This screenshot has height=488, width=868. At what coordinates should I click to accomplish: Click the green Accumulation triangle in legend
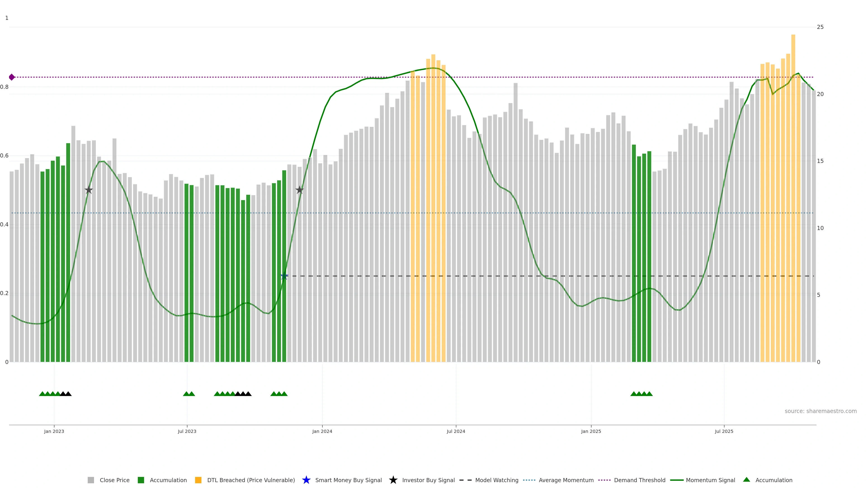[746, 480]
